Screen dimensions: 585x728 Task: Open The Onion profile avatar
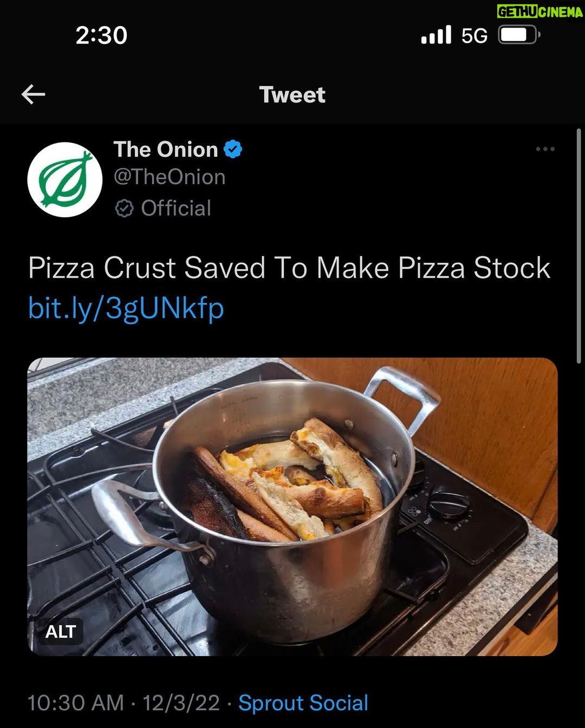(65, 179)
